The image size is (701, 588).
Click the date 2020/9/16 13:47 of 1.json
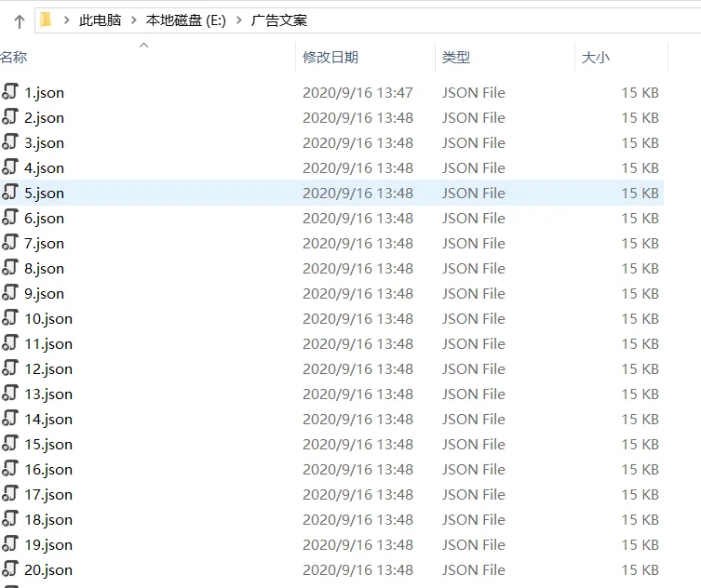point(357,93)
